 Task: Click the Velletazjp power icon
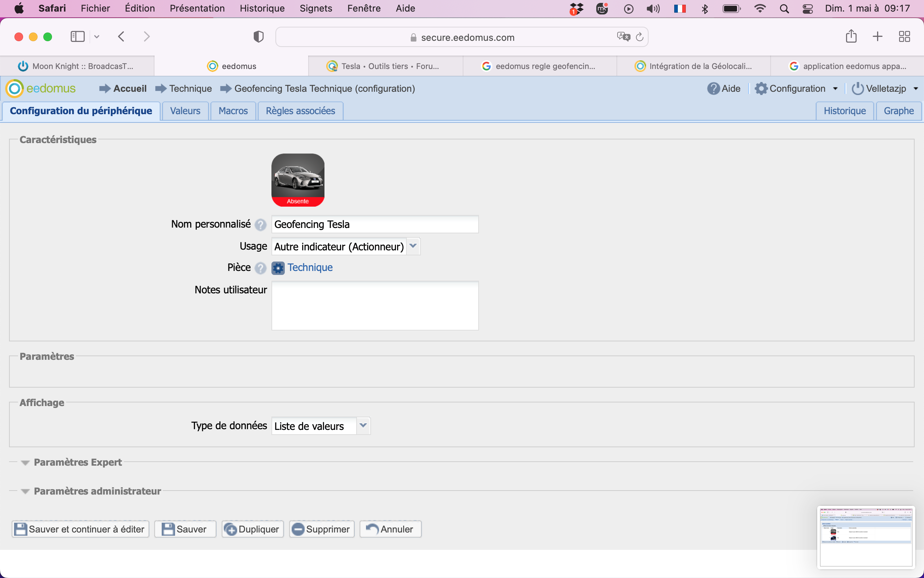[858, 89]
